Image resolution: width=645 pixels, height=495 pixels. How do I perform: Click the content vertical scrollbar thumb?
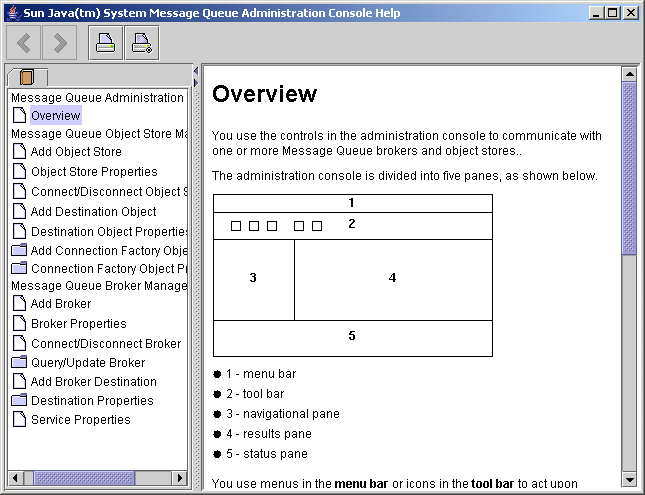629,168
